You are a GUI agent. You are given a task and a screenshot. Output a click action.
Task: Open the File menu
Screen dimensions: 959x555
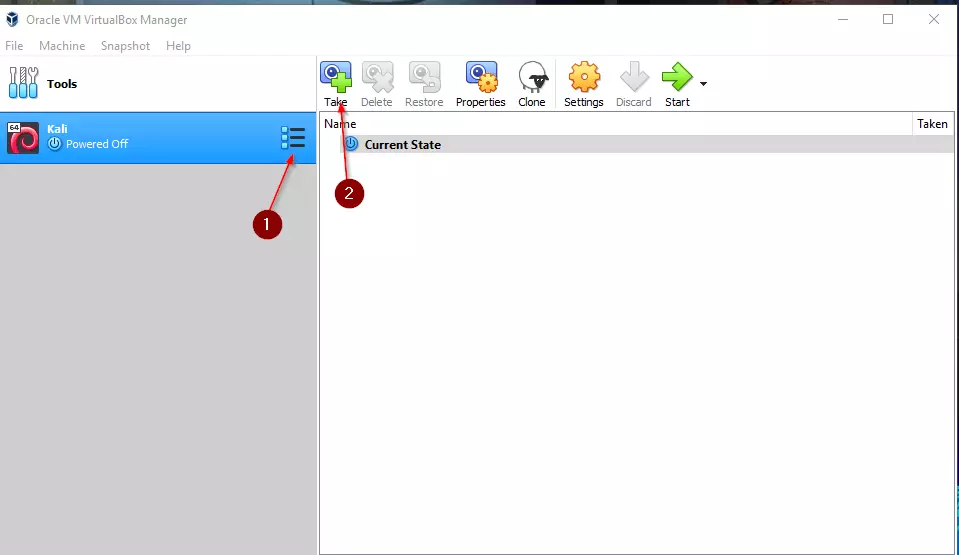pyautogui.click(x=14, y=46)
